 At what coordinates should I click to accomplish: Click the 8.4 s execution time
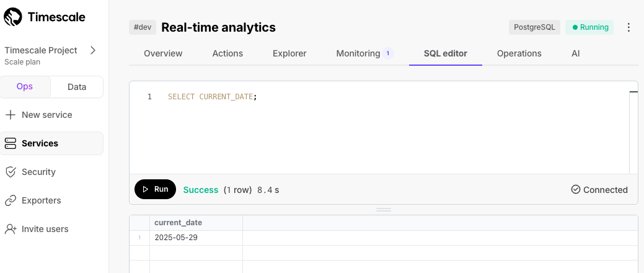point(268,190)
